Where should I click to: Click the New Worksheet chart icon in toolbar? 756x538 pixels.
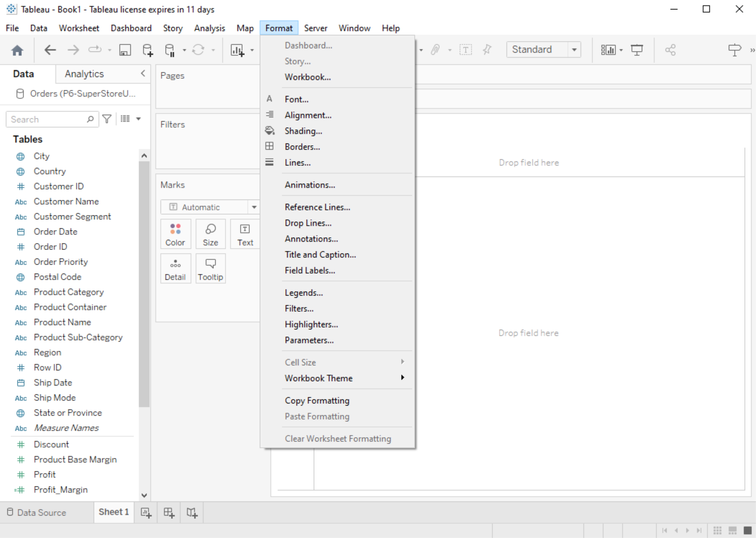pos(237,50)
